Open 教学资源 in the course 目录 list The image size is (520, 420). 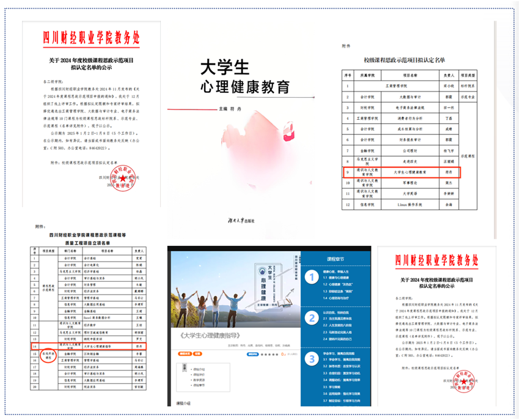[x=199, y=380]
